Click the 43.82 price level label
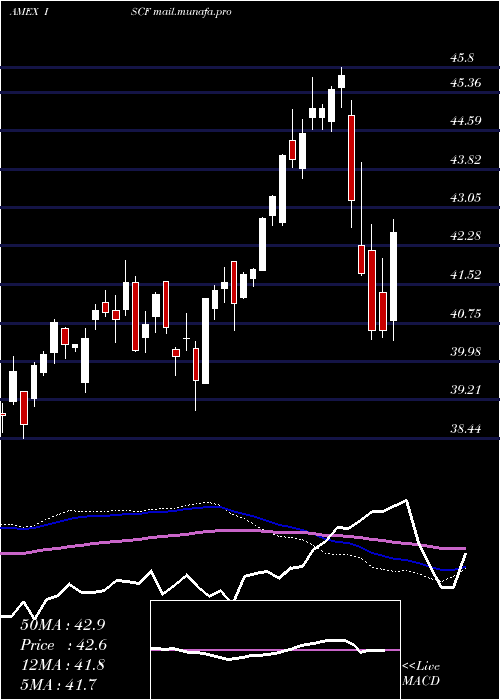This screenshot has height=700, width=500. [466, 160]
